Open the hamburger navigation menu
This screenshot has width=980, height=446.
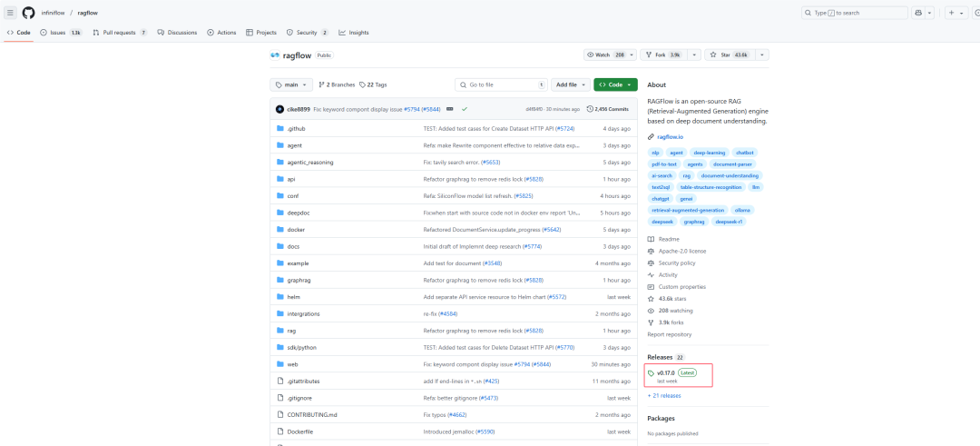point(11,13)
